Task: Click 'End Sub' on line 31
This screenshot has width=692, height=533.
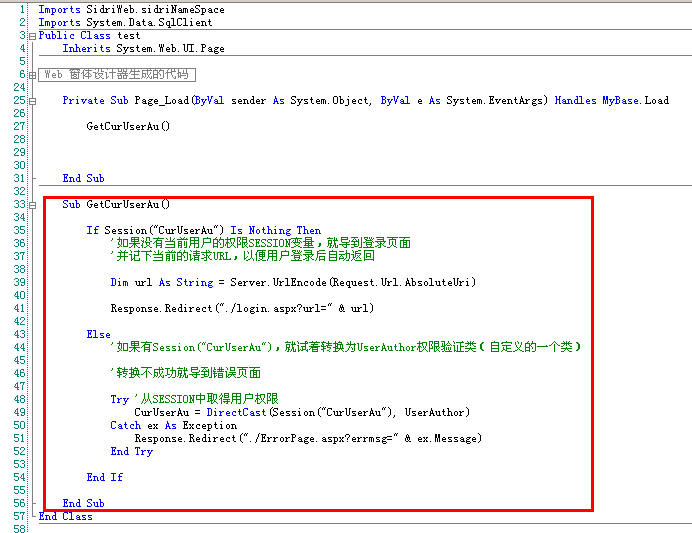Action: (83, 178)
